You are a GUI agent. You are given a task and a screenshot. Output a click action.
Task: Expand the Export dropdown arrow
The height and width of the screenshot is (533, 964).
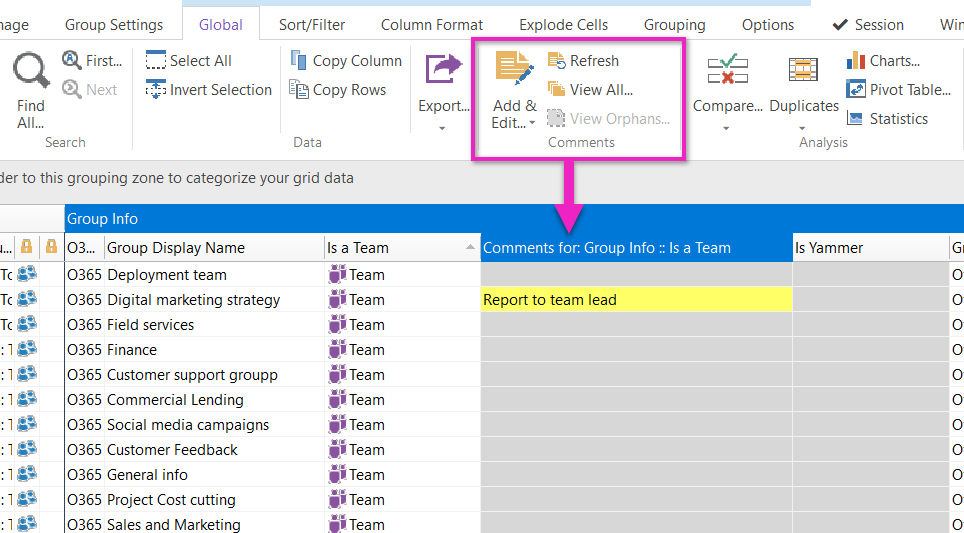(443, 128)
